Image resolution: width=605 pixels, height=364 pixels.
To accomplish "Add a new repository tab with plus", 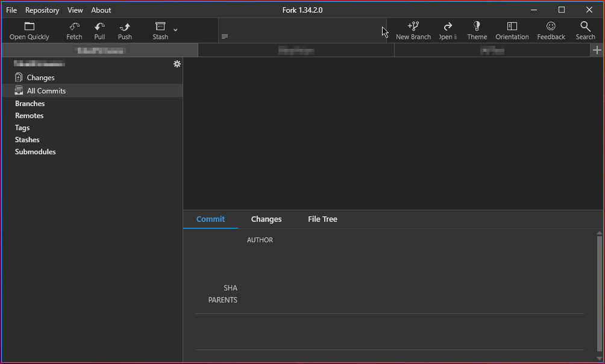I will (597, 50).
